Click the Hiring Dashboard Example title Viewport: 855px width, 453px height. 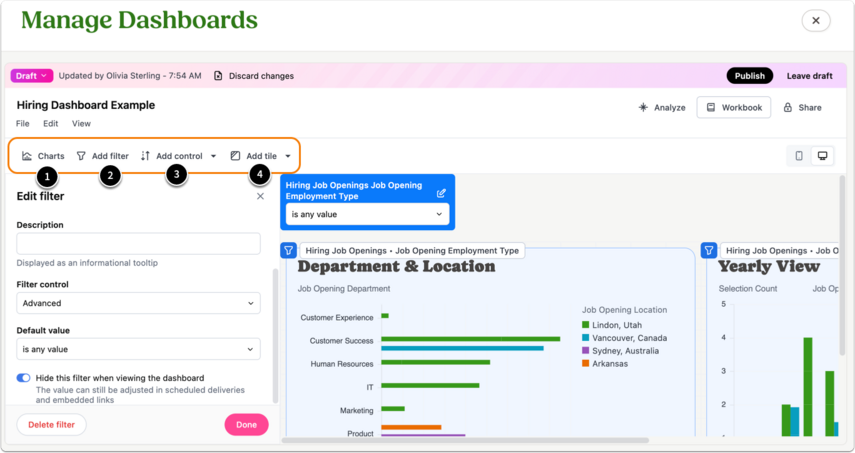(86, 105)
